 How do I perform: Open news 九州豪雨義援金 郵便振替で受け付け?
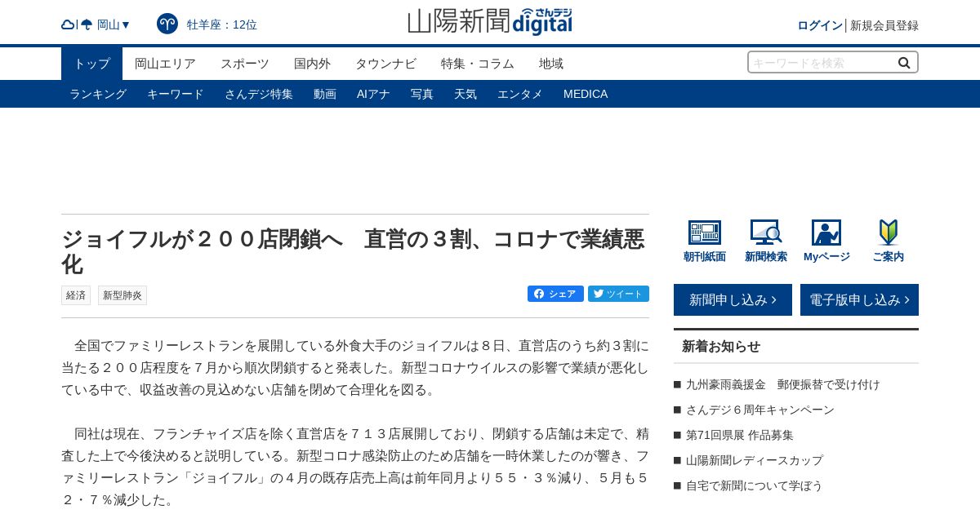(783, 384)
